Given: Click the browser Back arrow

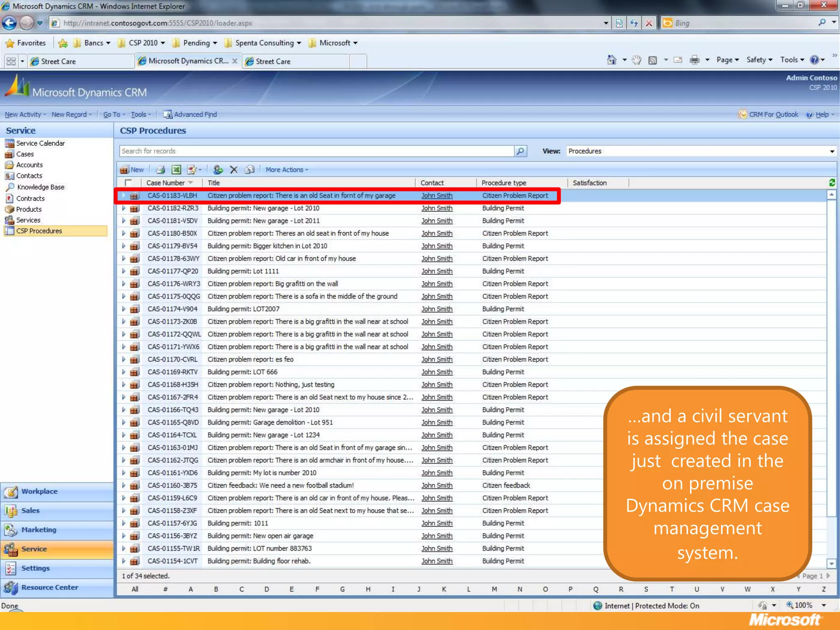Looking at the screenshot, I should point(9,23).
